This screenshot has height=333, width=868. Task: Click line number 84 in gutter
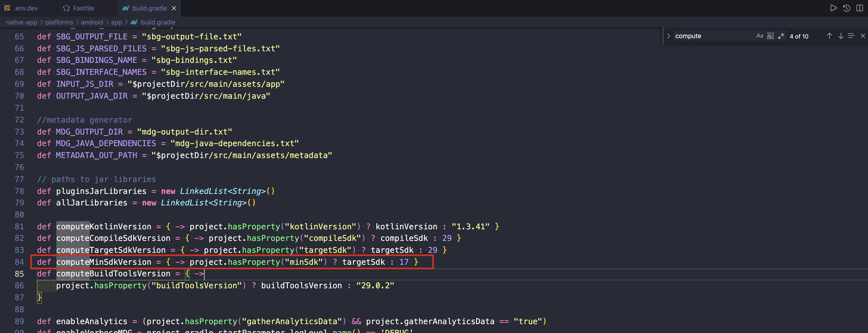tap(19, 262)
